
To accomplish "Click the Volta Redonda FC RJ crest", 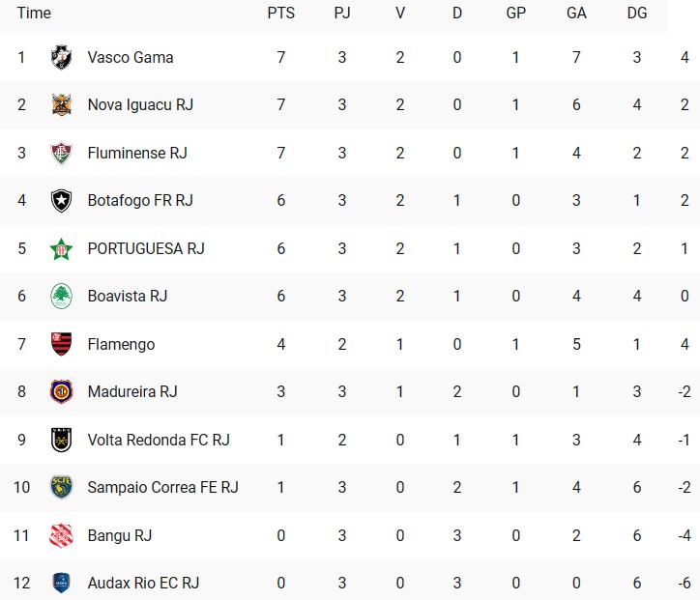I will pos(61,440).
